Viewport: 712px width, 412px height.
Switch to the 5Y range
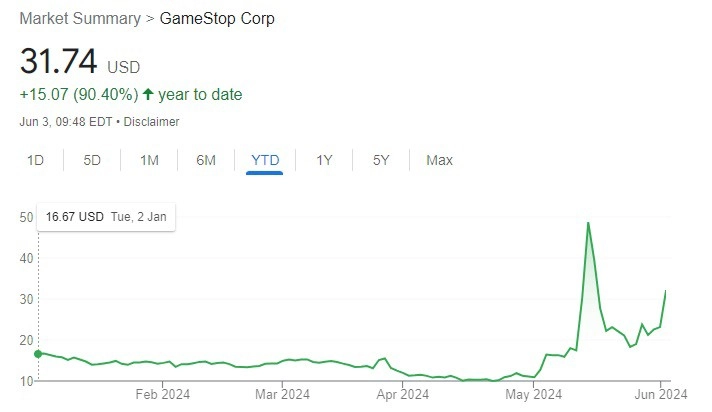[x=381, y=160]
